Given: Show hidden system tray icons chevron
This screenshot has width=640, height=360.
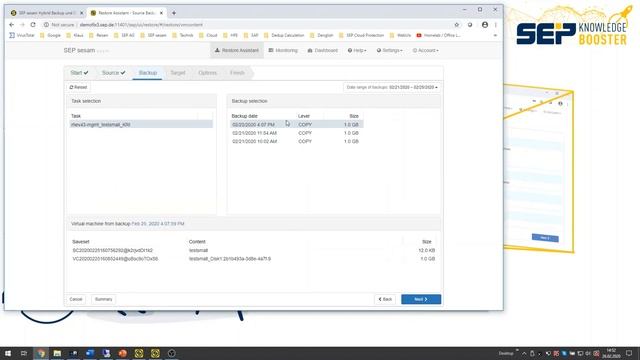Looking at the screenshot, I should [524, 353].
